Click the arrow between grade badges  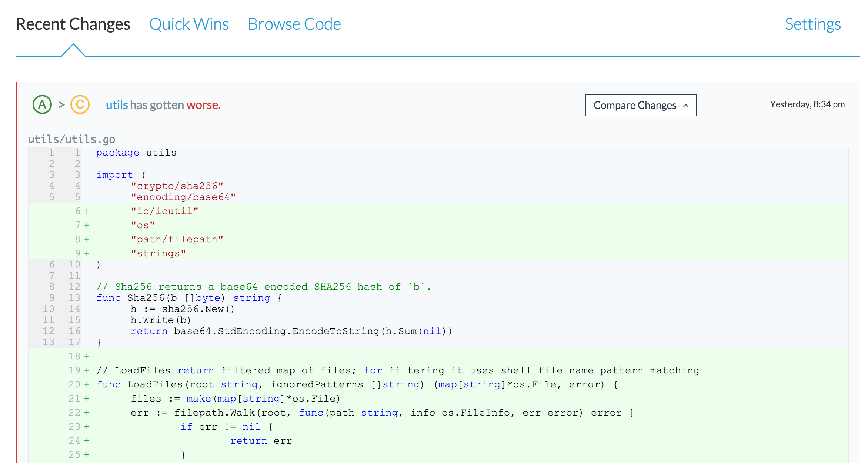coord(61,105)
